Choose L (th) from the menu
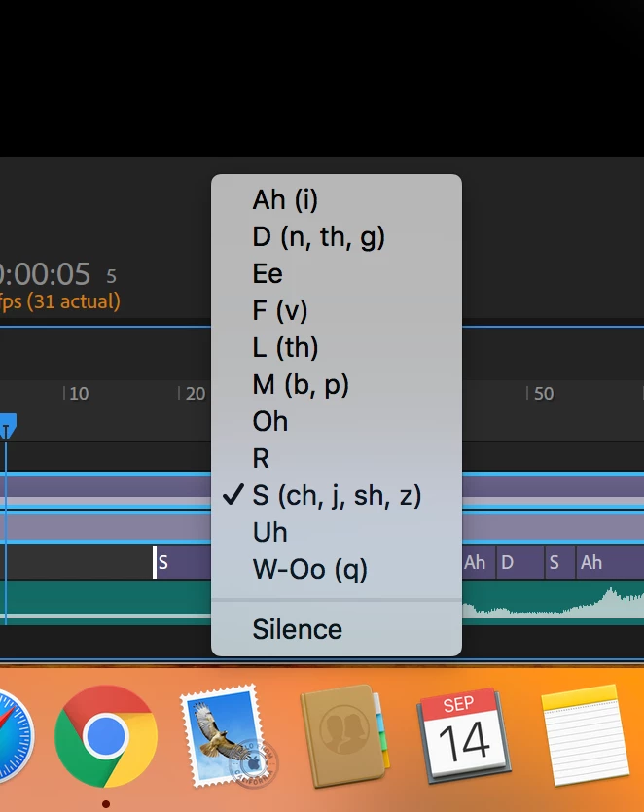Image resolution: width=644 pixels, height=812 pixels. (x=337, y=347)
